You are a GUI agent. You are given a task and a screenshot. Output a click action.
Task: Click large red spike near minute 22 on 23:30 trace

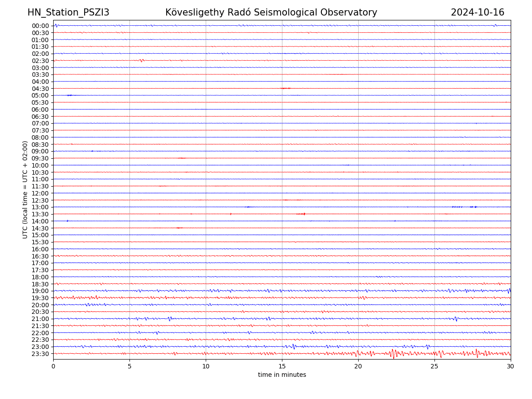pyautogui.click(x=393, y=353)
